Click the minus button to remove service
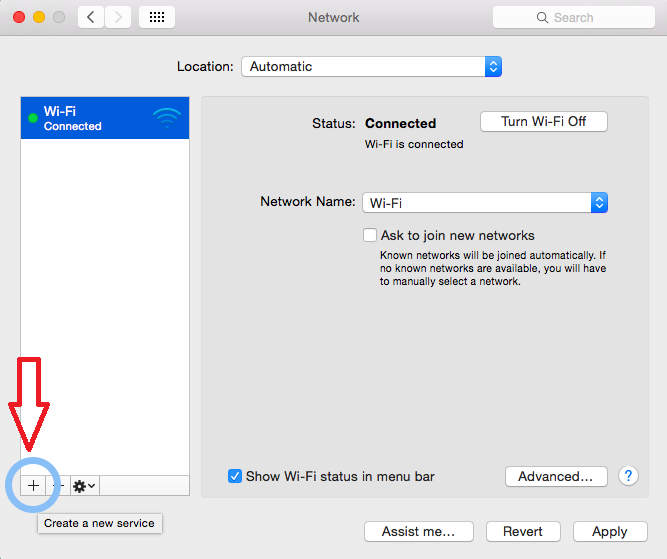The height and width of the screenshot is (559, 667). click(58, 485)
